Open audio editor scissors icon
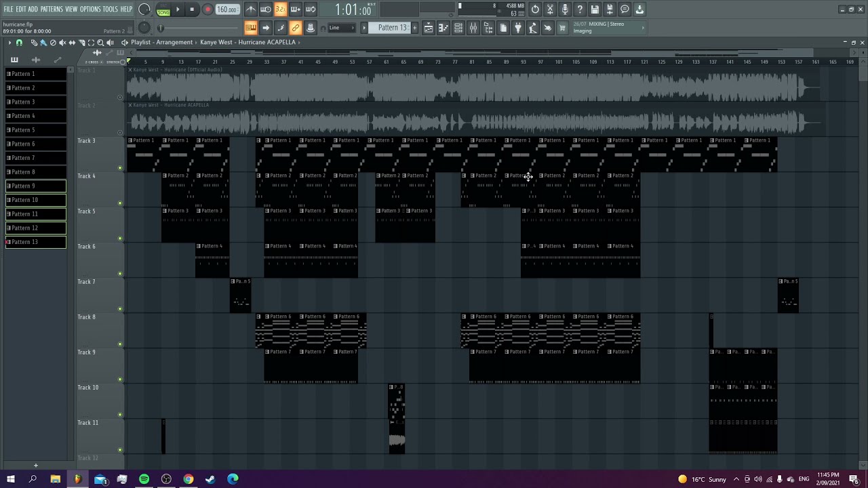Image resolution: width=868 pixels, height=488 pixels. [x=550, y=9]
